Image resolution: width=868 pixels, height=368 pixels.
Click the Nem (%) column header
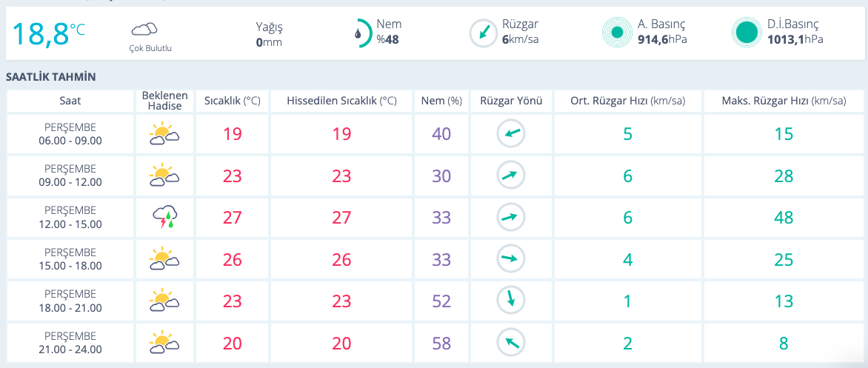441,101
